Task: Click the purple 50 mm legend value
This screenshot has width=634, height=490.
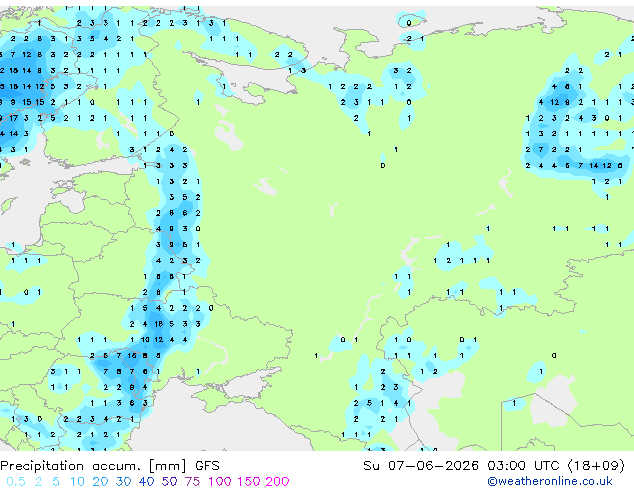Action: coord(169,482)
